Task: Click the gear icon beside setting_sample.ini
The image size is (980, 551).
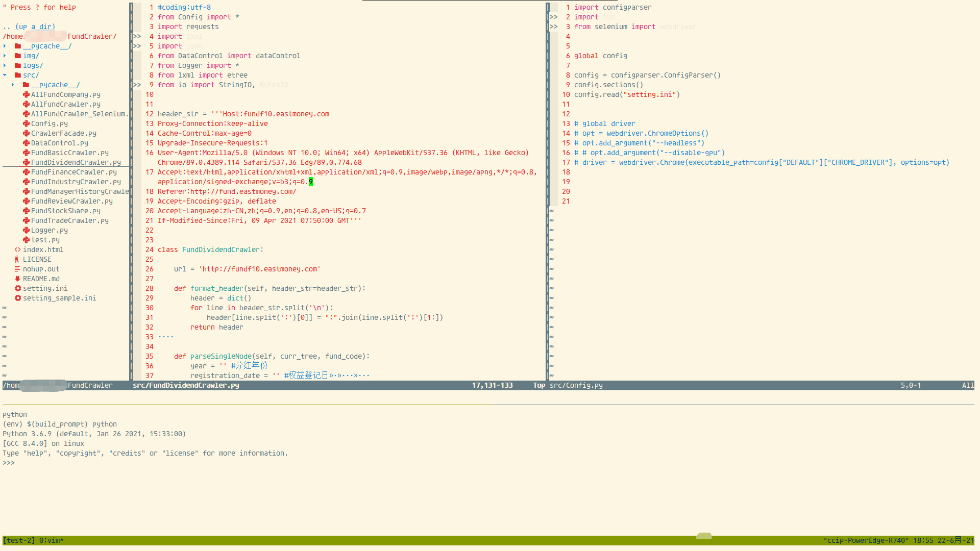Action: point(18,298)
